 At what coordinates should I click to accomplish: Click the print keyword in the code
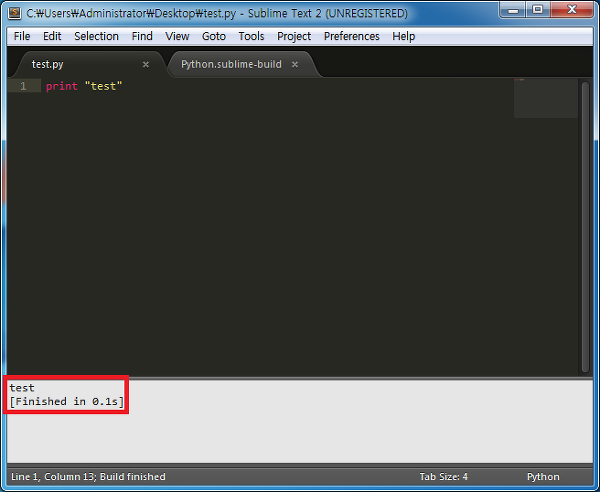coord(62,86)
